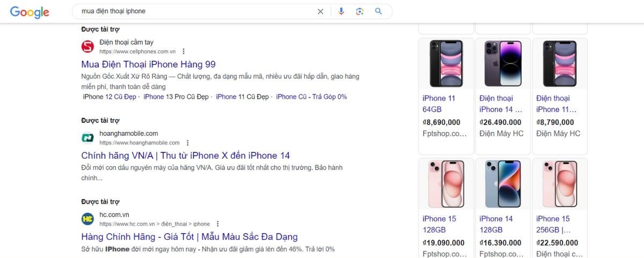Open the ₫8,790,000 iPhone 11 product image
This screenshot has width=644, height=258.
[560, 63]
